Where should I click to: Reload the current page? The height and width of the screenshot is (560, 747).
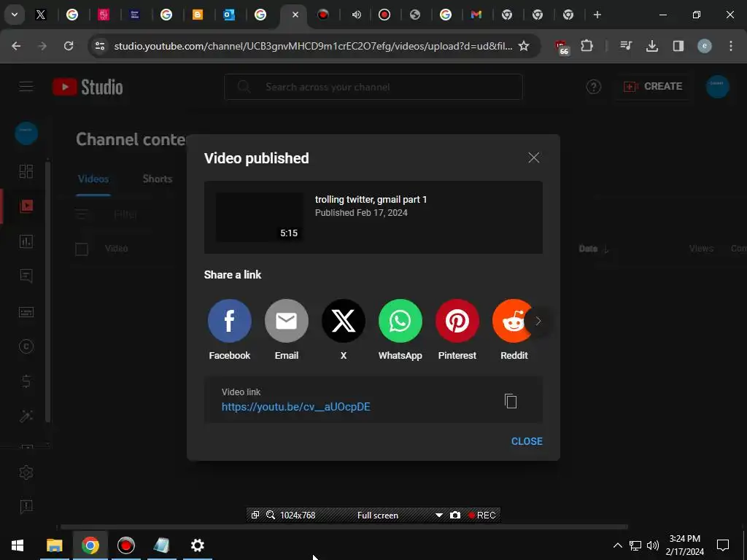pyautogui.click(x=69, y=46)
